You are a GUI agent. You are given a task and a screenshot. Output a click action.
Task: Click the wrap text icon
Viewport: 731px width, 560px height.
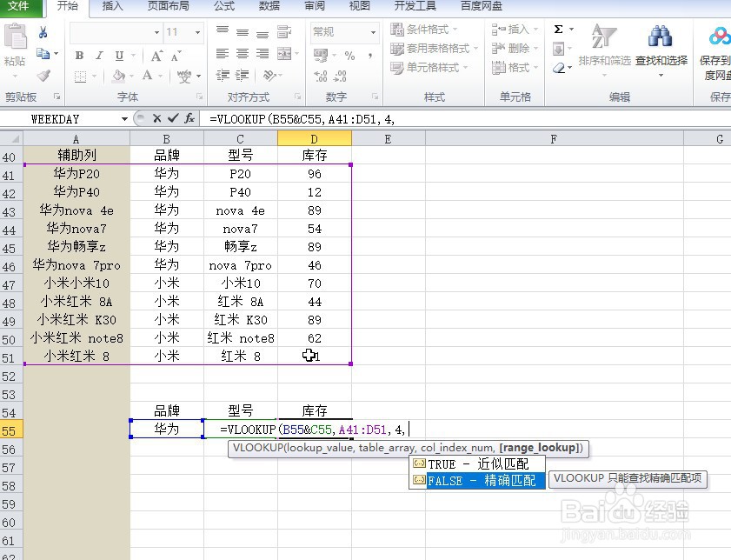pos(284,31)
